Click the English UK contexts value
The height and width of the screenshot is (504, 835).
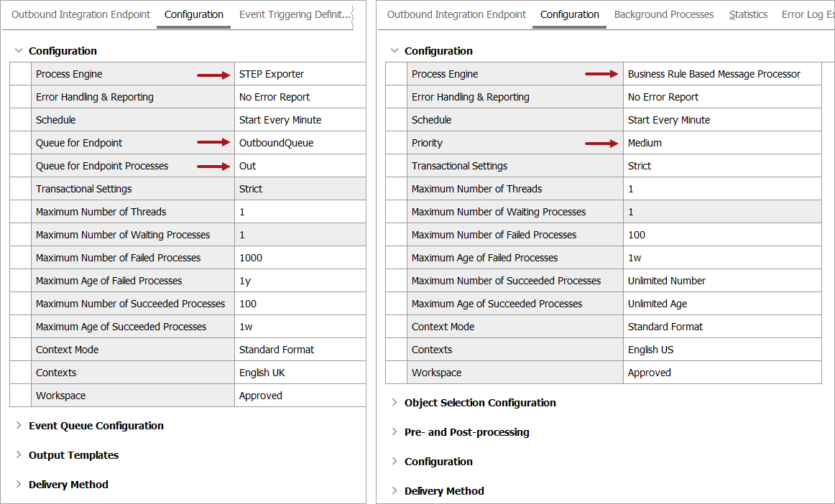263,373
